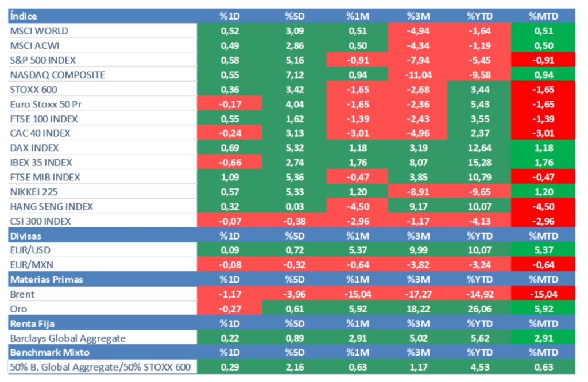
Task: Click the S&P 500 INDEX label cell
Action: pos(43,60)
